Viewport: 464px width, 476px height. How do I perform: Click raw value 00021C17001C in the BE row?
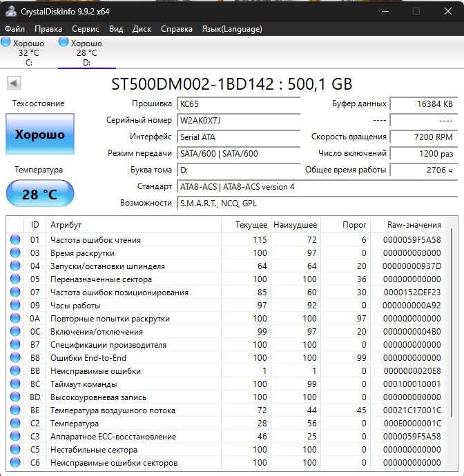coord(412,410)
